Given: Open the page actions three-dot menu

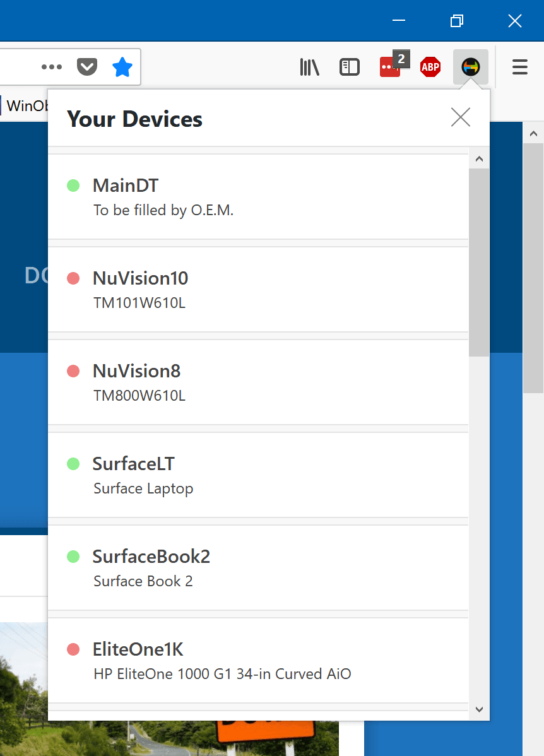Looking at the screenshot, I should click(52, 67).
